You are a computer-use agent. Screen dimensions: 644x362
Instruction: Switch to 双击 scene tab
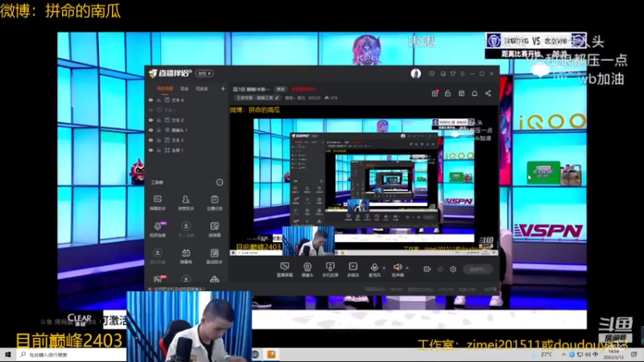pos(184,88)
